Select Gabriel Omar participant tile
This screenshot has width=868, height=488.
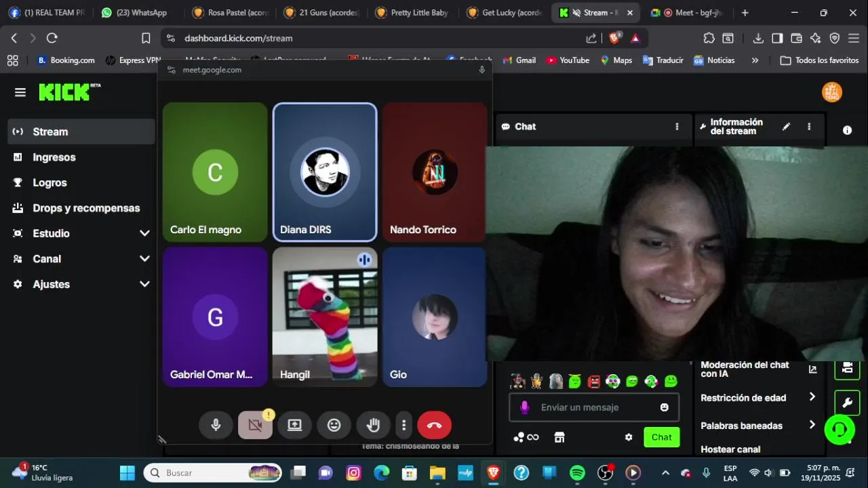215,317
